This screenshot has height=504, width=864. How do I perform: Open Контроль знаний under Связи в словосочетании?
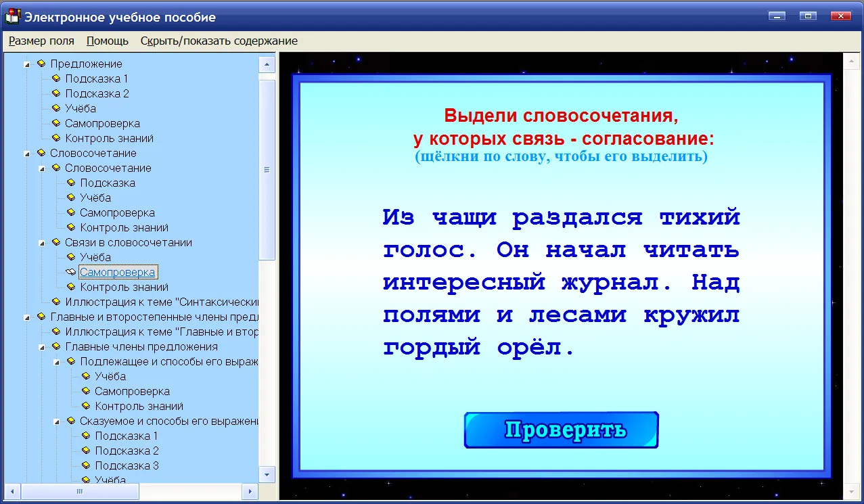124,287
